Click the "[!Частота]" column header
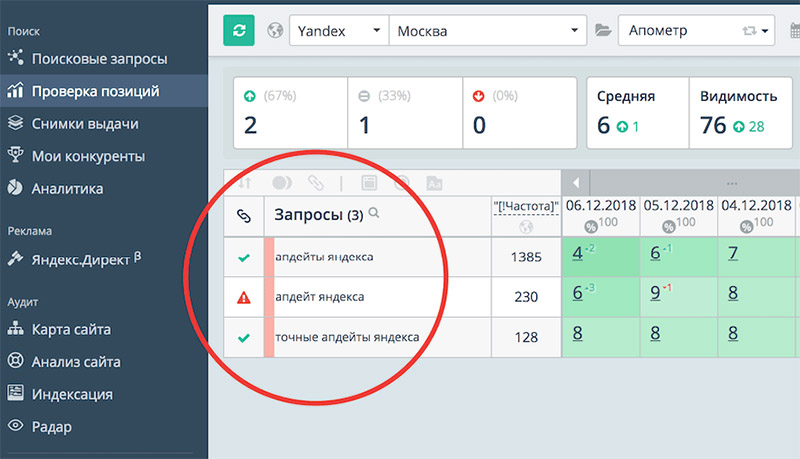 (526, 206)
